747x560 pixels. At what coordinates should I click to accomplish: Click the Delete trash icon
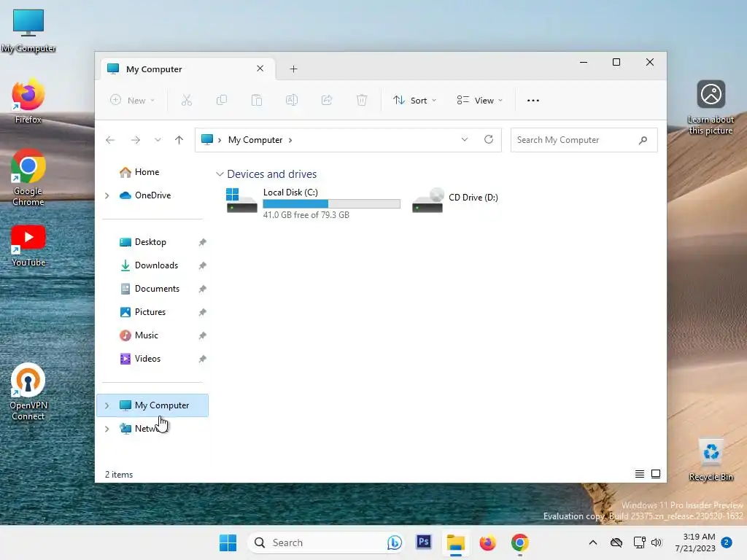coord(362,100)
